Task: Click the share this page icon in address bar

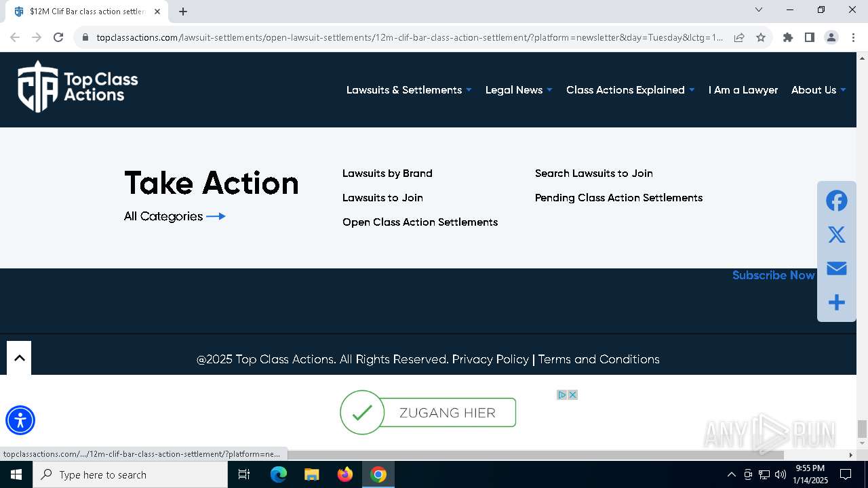Action: pyautogui.click(x=739, y=37)
